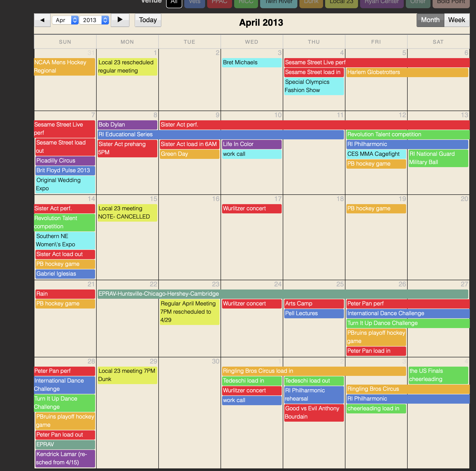Open the Harlem Globetrotters event

(407, 72)
